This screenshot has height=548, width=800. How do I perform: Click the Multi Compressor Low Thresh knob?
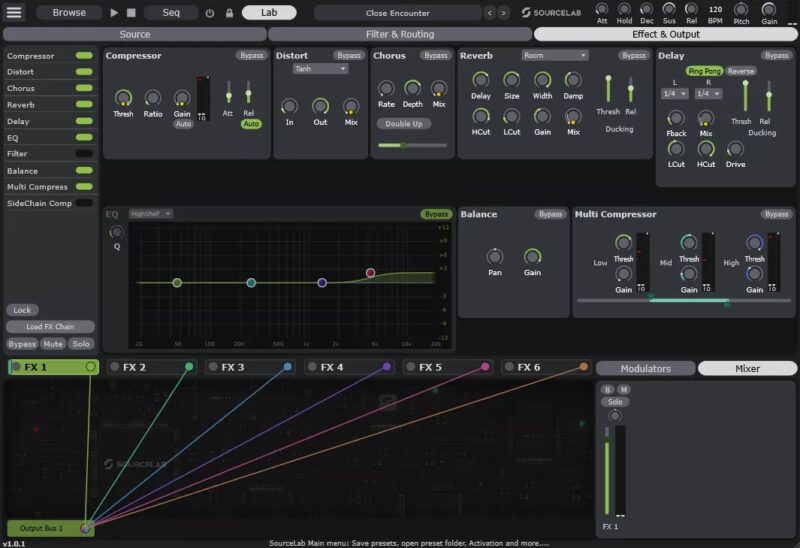(623, 243)
